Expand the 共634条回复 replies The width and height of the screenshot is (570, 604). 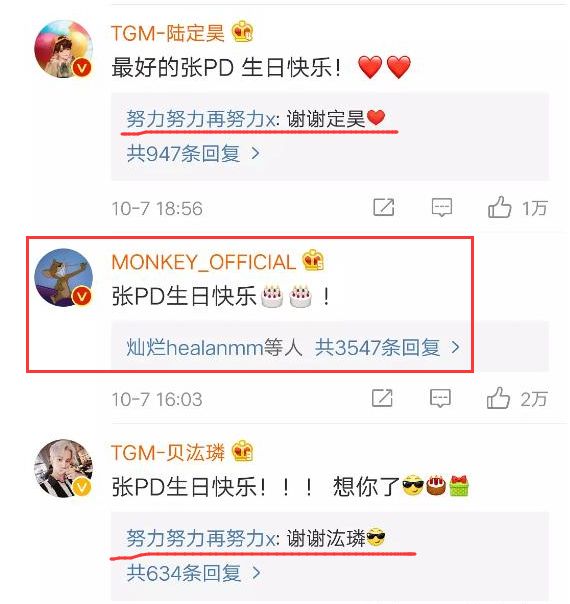194,573
